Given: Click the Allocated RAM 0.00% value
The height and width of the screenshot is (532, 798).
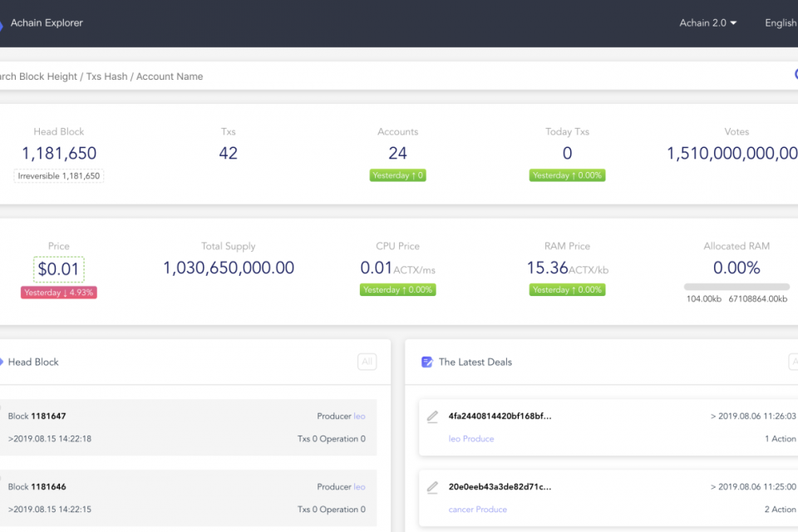Looking at the screenshot, I should click(736, 268).
